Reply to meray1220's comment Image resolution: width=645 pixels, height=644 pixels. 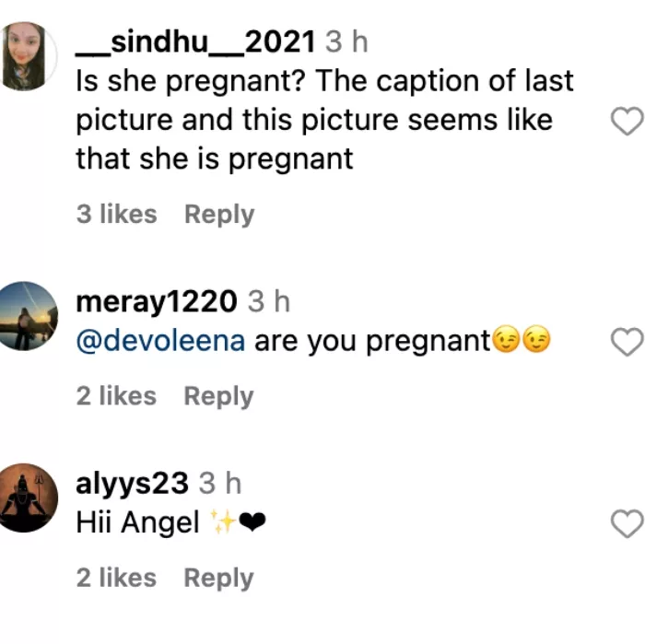tap(219, 396)
